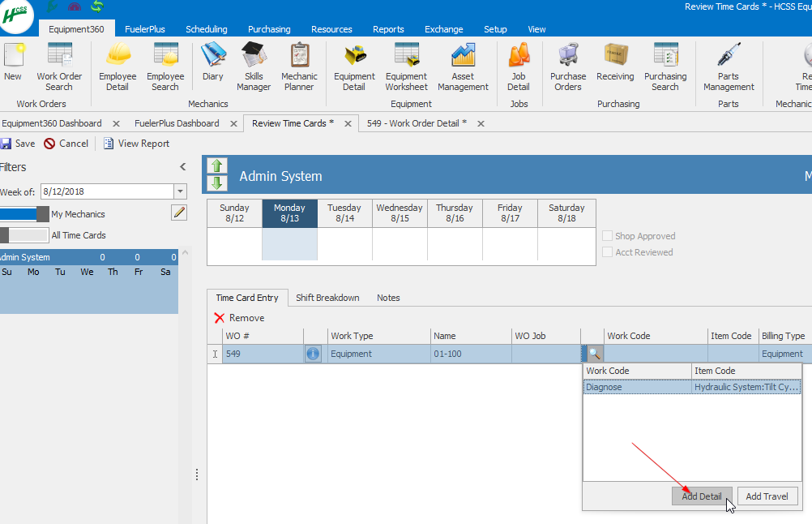Open Parts Management
Viewport: 812px width, 524px height.
coord(729,67)
